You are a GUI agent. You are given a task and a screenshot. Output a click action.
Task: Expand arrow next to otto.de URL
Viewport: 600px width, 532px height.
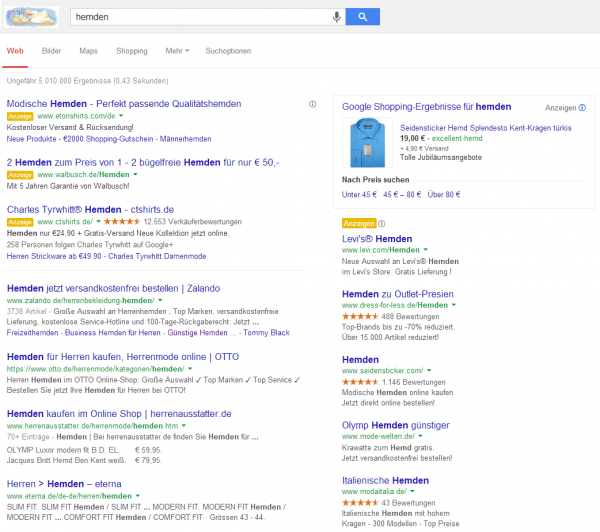[x=190, y=369]
